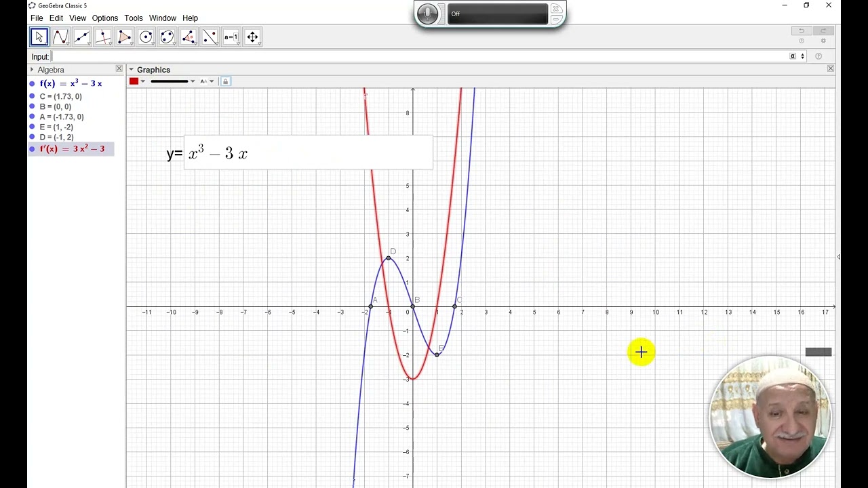Open the settings gear icon

click(x=823, y=41)
